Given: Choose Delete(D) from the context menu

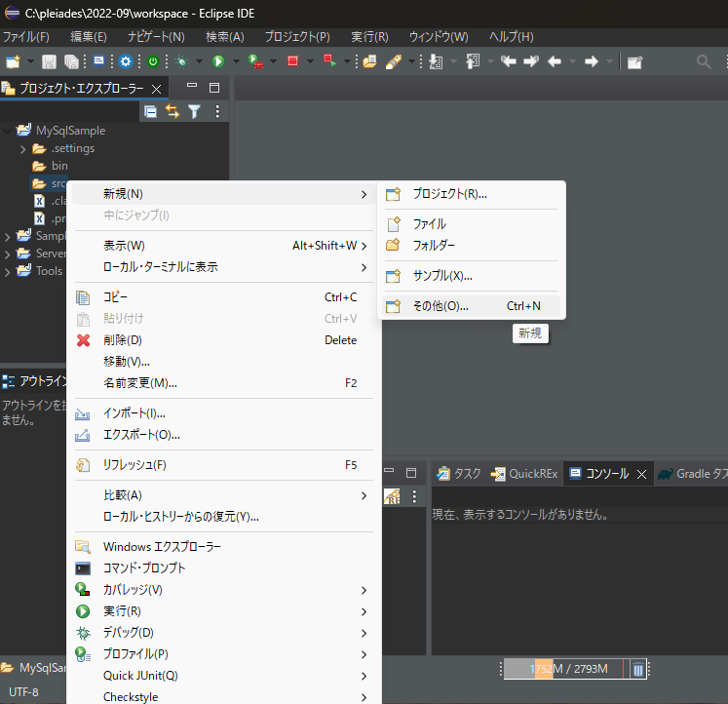Looking at the screenshot, I should 224,340.
